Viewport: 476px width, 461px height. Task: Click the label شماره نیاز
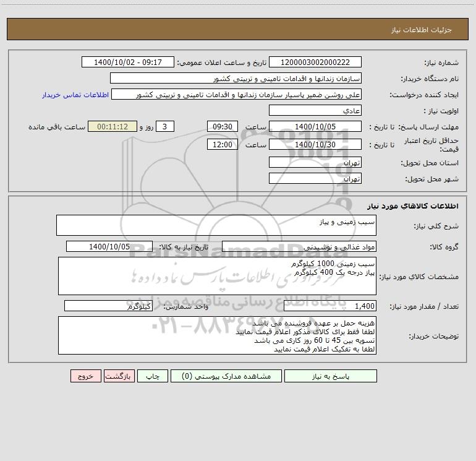point(441,62)
